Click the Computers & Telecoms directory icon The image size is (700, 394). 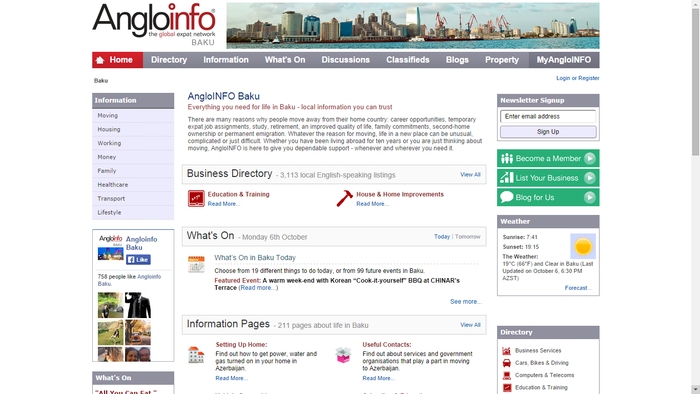pos(507,375)
